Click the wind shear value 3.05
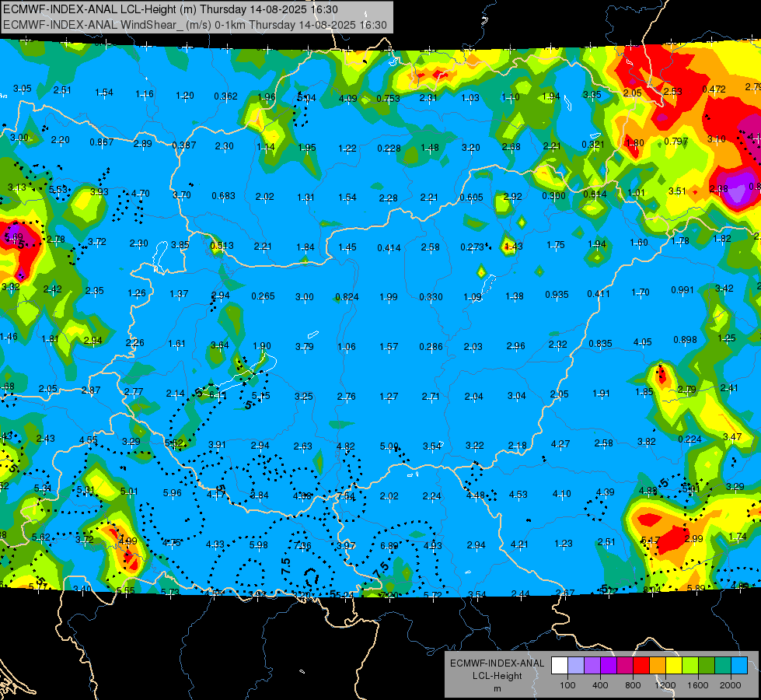The image size is (761, 700). tap(23, 89)
